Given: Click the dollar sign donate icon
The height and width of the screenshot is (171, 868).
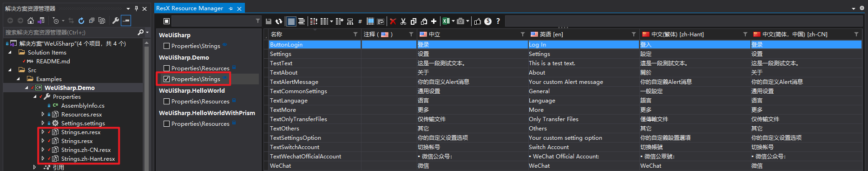Looking at the screenshot, I should coord(488,21).
